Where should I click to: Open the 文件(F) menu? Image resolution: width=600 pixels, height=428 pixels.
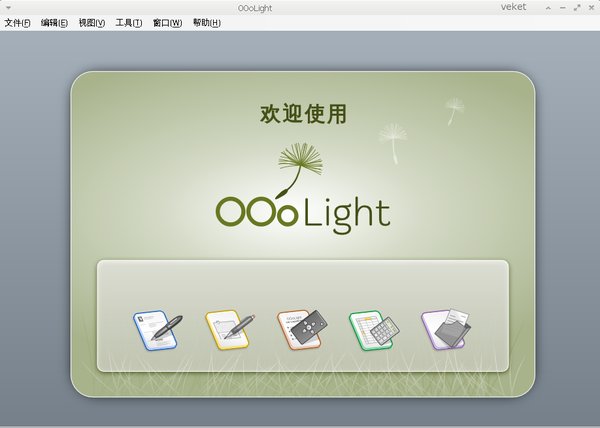point(17,23)
